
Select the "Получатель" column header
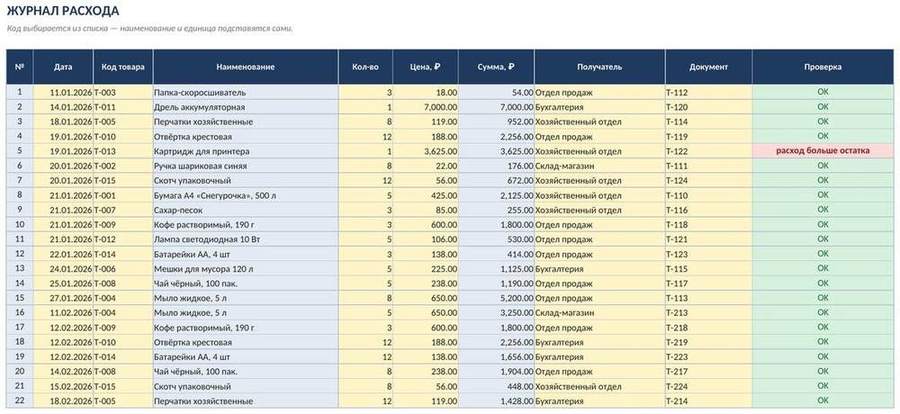pos(599,67)
